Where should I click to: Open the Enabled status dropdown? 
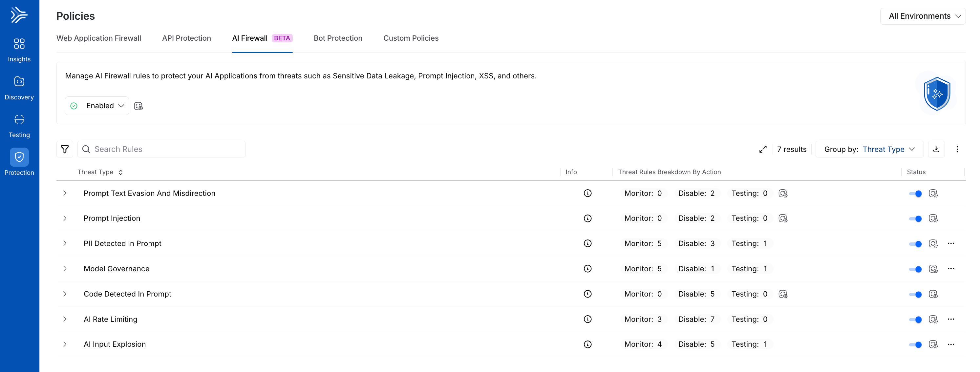(x=97, y=106)
